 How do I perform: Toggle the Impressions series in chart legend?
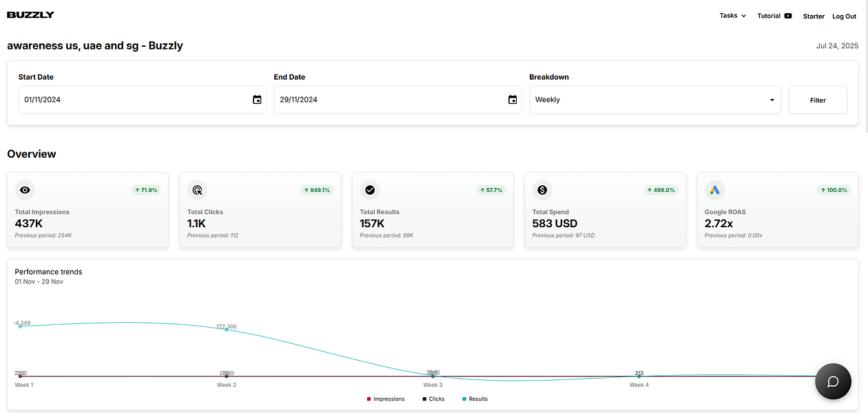click(386, 399)
